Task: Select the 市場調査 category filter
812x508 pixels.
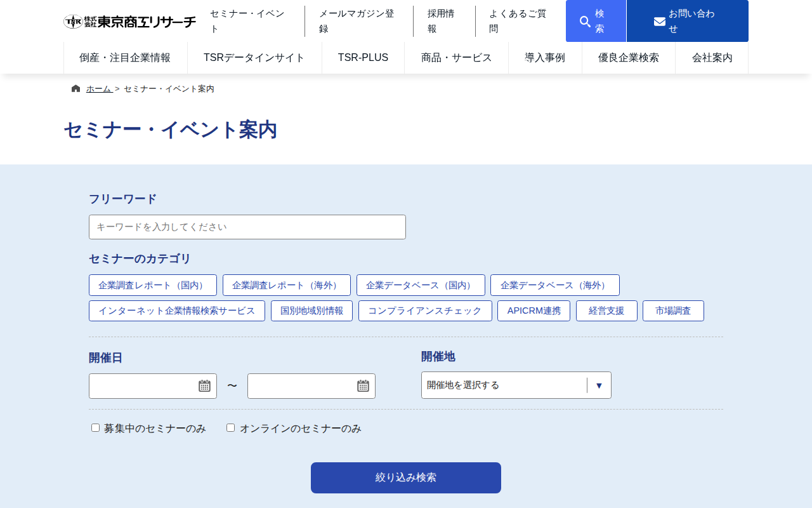Action: click(x=673, y=311)
